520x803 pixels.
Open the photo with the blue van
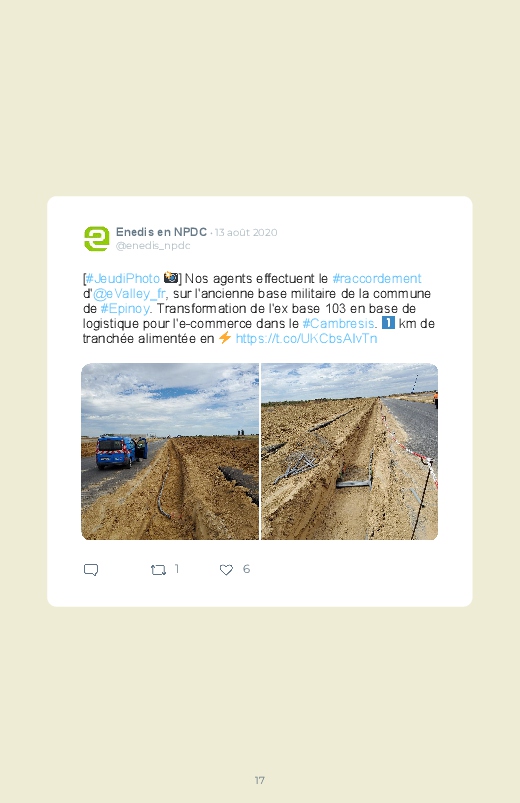click(x=170, y=451)
